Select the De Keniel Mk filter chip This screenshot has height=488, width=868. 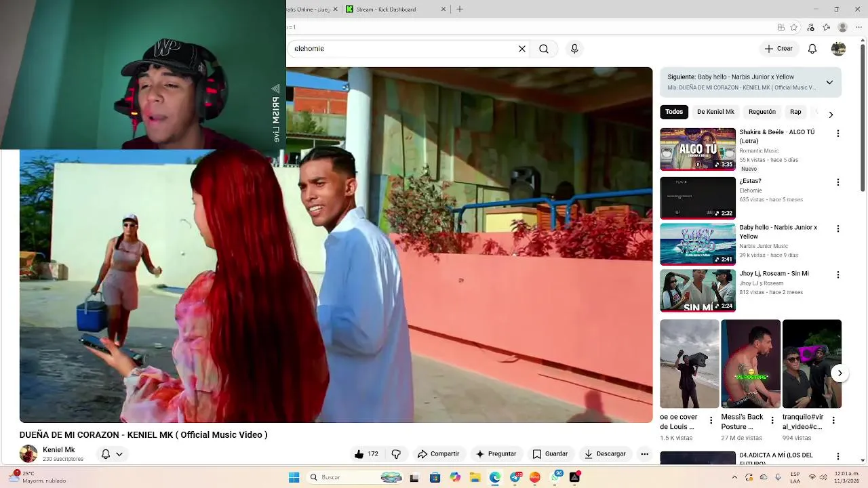[715, 112]
